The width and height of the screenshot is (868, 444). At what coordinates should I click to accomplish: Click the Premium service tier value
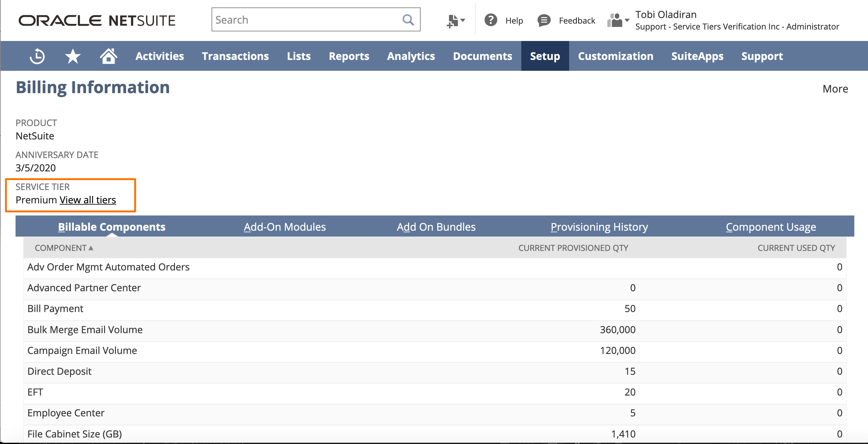pos(36,200)
